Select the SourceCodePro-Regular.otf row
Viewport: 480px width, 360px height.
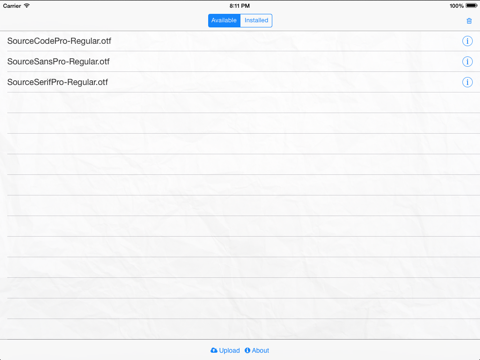point(240,41)
